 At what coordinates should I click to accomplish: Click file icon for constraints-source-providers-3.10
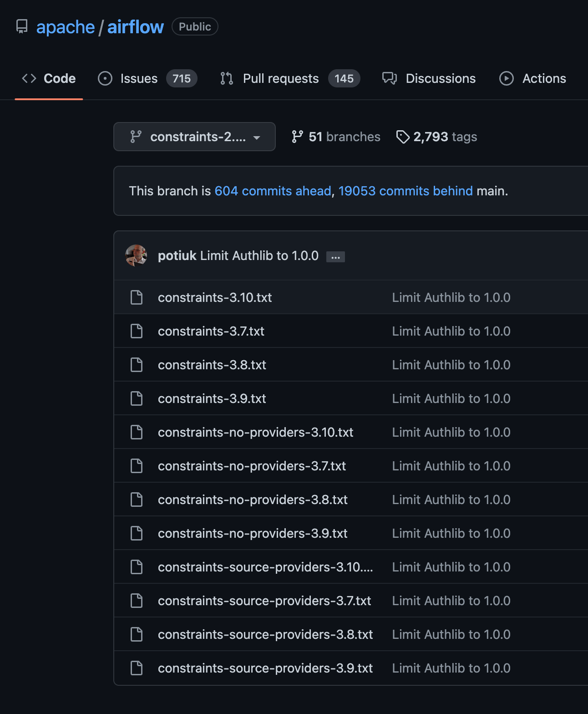tap(137, 567)
